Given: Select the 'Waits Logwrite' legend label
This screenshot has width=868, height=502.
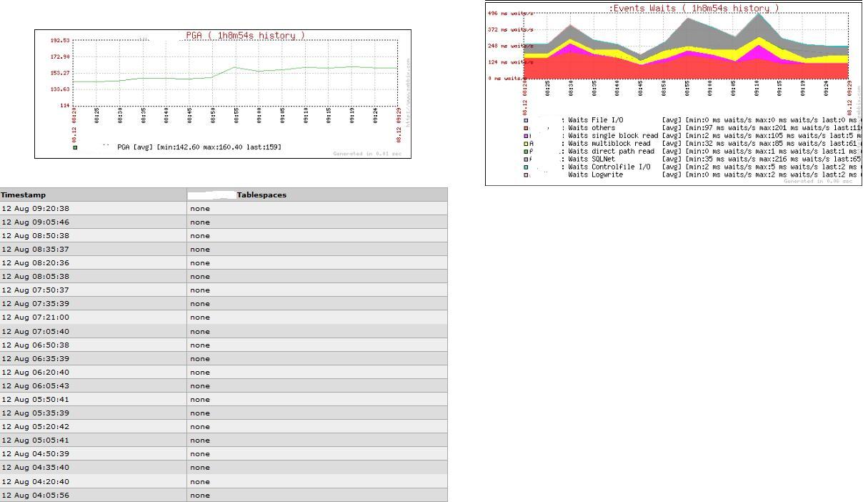Looking at the screenshot, I should pos(596,175).
